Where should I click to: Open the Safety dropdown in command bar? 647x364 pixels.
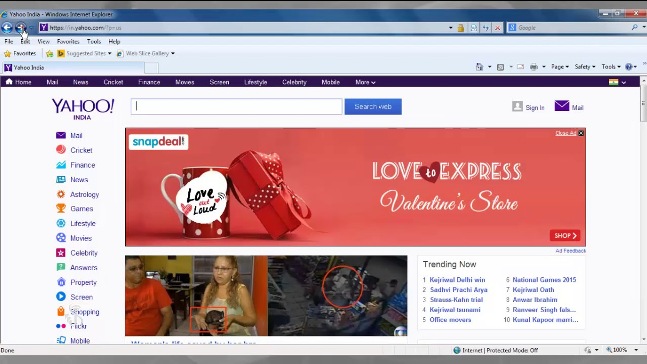[585, 66]
